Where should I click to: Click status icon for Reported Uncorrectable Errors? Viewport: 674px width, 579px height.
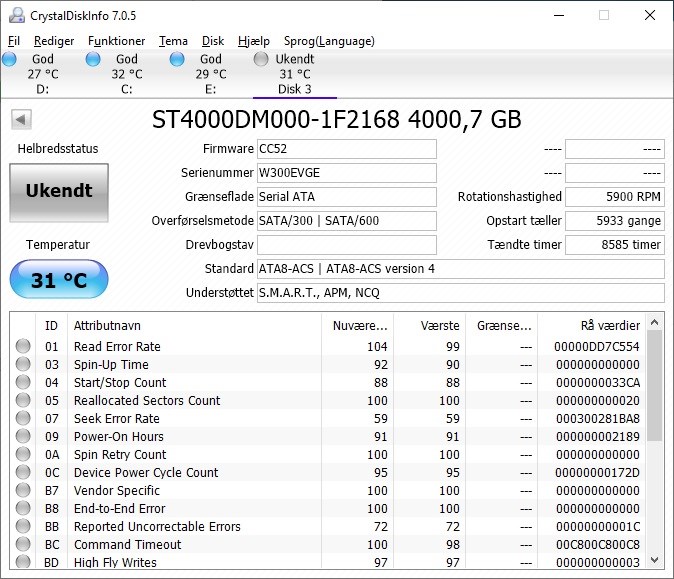[23, 526]
